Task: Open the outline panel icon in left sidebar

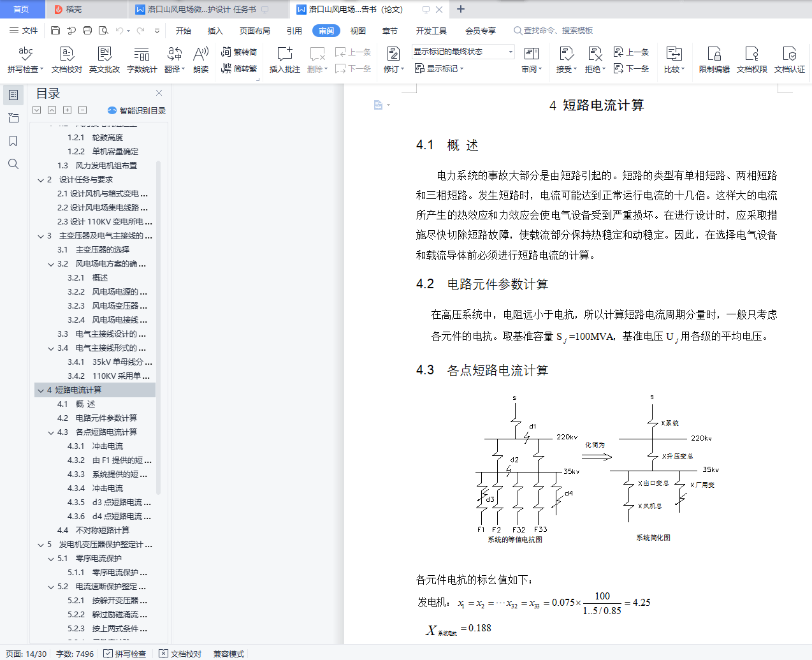Action: point(13,95)
